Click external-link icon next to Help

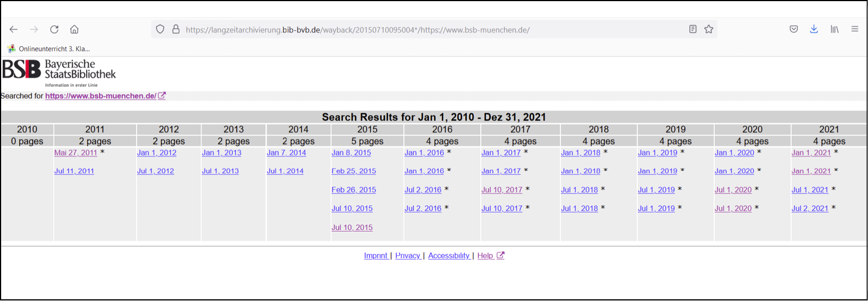[x=501, y=255]
